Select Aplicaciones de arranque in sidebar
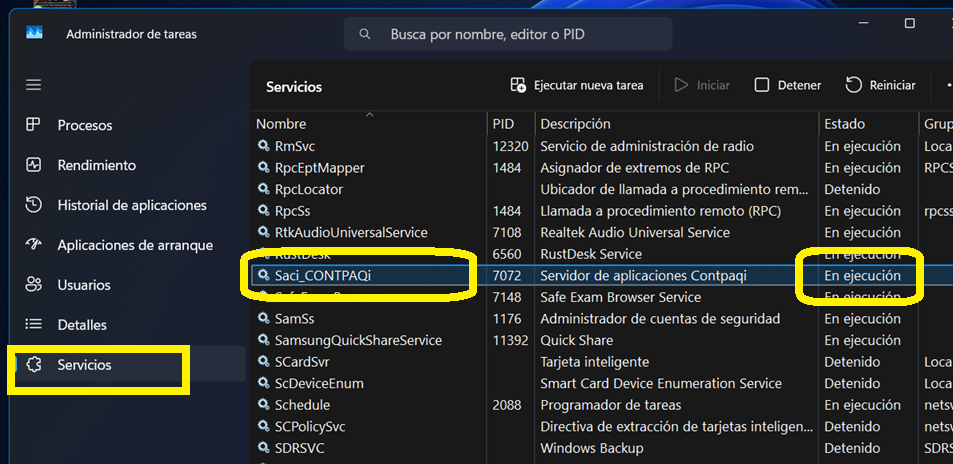Screen dimensions: 953x464 tap(134, 245)
